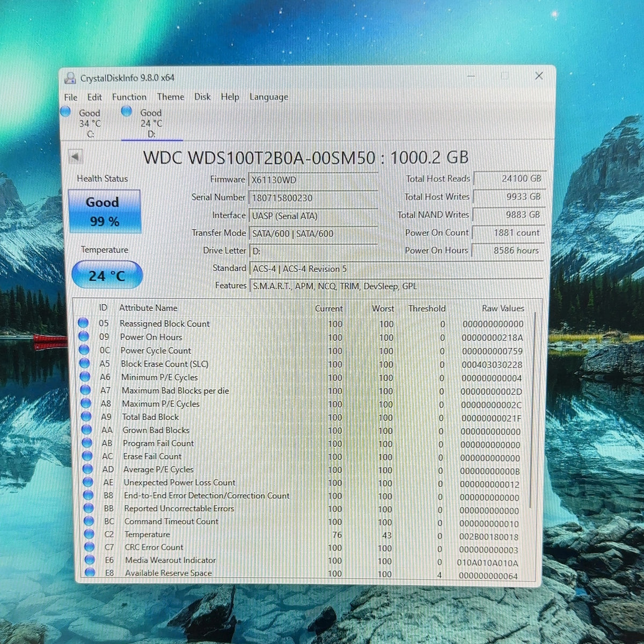Click status circle for Block Erase Count (SLC)
This screenshot has width=644, height=644.
tap(84, 363)
